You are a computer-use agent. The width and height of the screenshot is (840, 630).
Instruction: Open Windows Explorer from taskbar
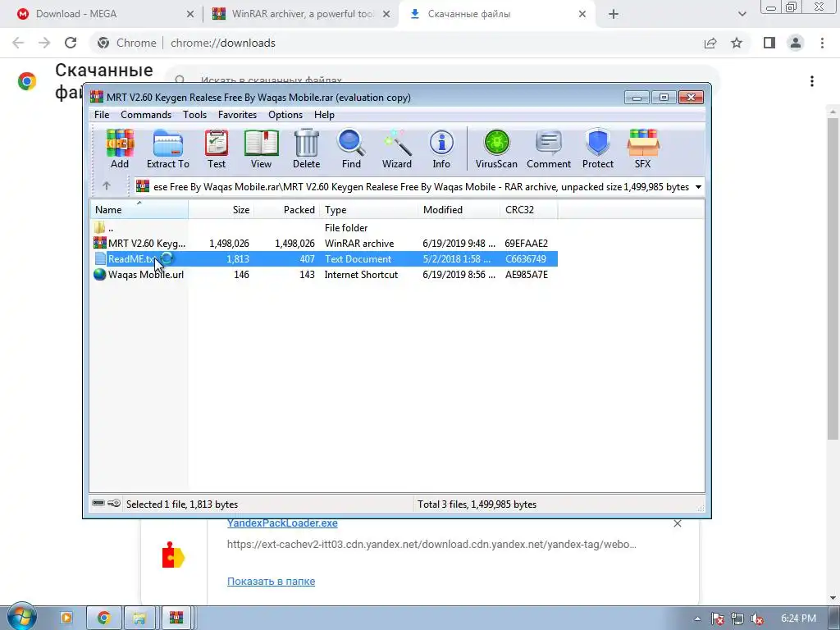pyautogui.click(x=139, y=619)
